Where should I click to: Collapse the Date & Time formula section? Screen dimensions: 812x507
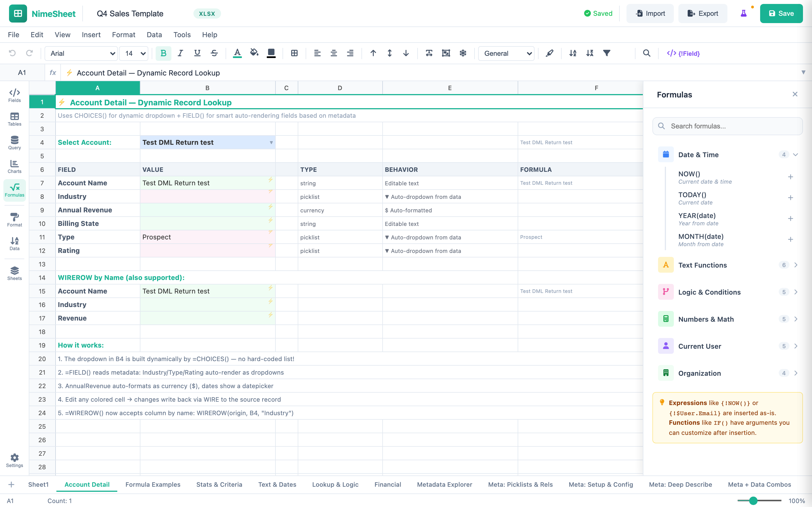pyautogui.click(x=796, y=155)
